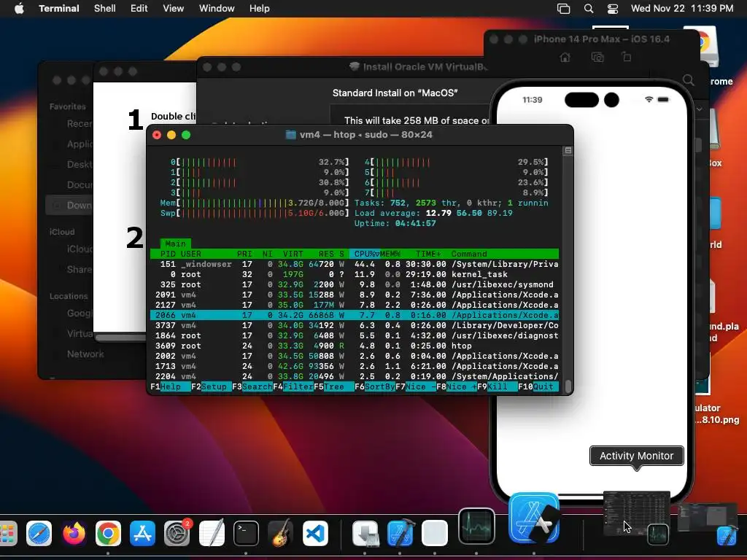
Task: Select Downloads in Finder sidebar
Action: coord(69,205)
